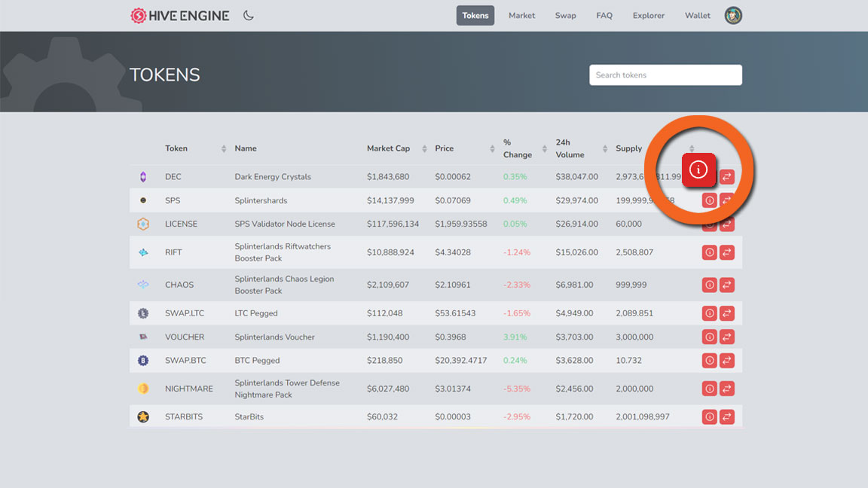Click the VOUCHER token symbol
This screenshot has height=488, width=868.
[x=185, y=337]
